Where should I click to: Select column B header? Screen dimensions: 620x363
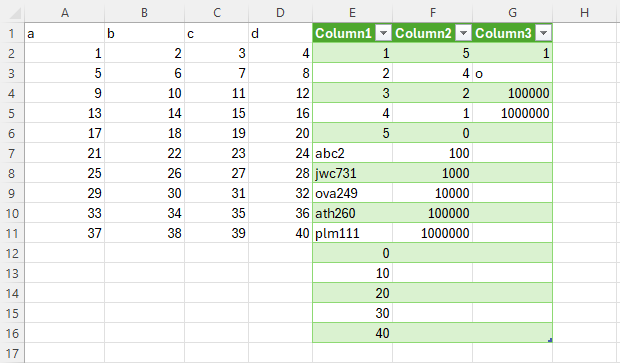click(x=144, y=13)
